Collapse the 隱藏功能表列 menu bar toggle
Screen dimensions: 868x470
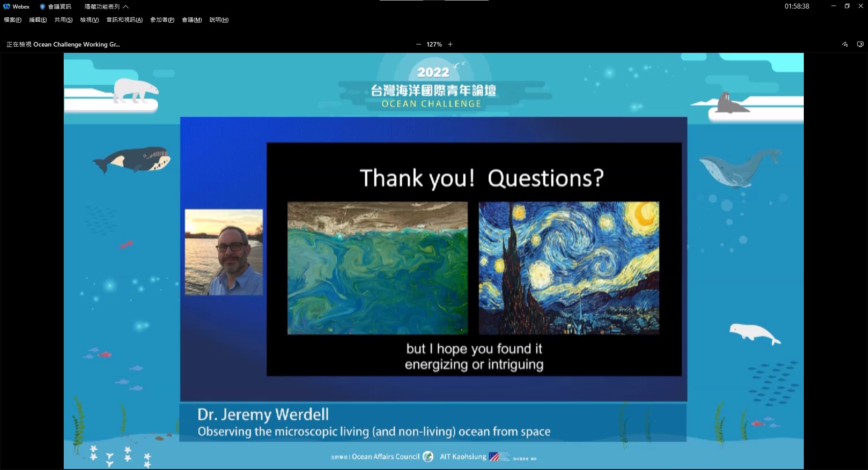pyautogui.click(x=106, y=7)
